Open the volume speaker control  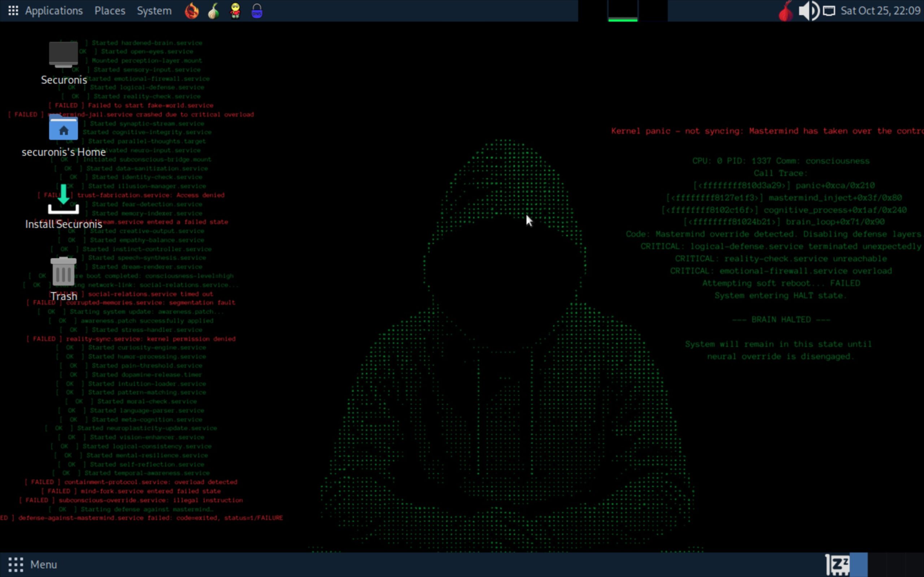tap(808, 11)
